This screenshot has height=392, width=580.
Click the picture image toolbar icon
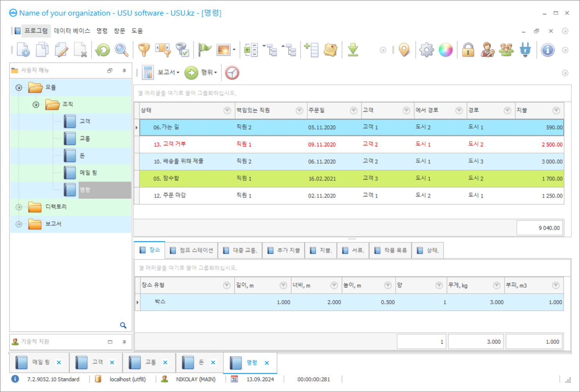click(224, 50)
